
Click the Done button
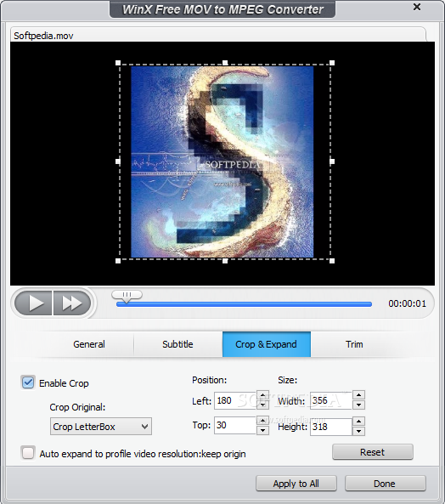point(386,484)
